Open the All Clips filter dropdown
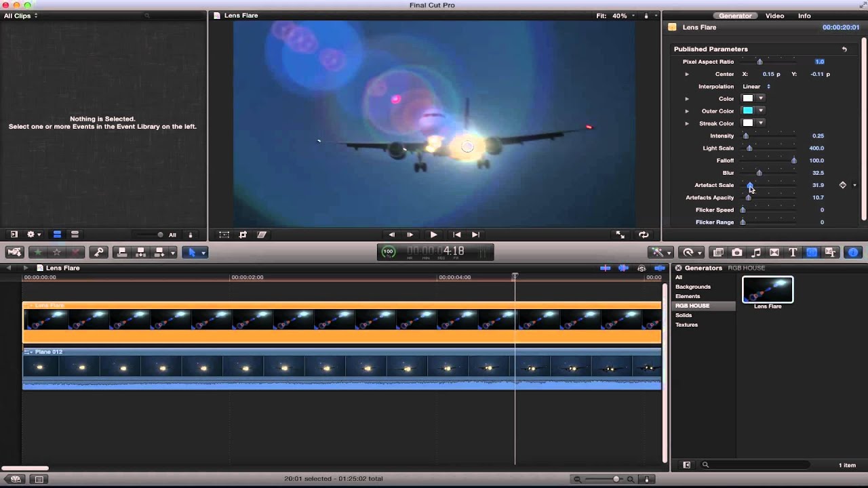This screenshot has width=868, height=488. [x=21, y=16]
